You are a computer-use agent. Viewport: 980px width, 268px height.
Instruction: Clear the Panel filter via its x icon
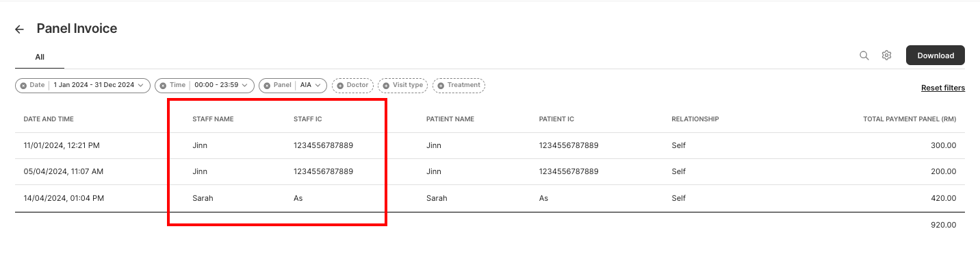(x=267, y=86)
